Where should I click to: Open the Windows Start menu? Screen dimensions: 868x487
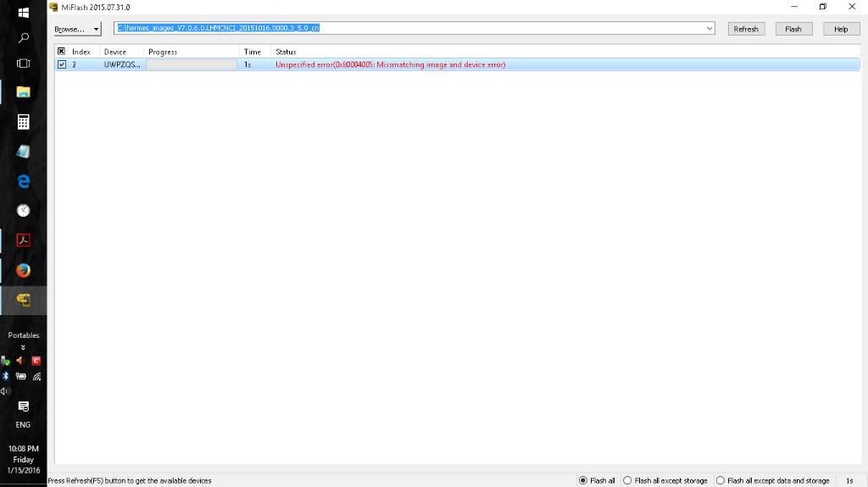coord(23,12)
